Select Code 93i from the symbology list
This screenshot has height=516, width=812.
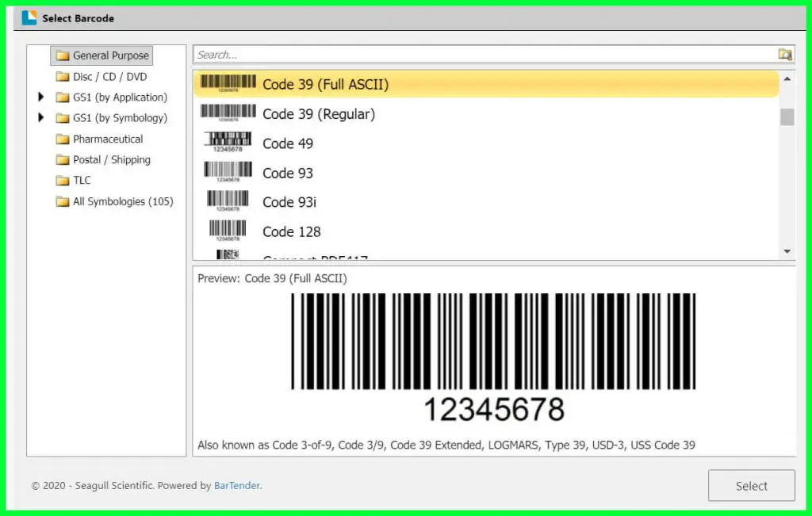[290, 201]
